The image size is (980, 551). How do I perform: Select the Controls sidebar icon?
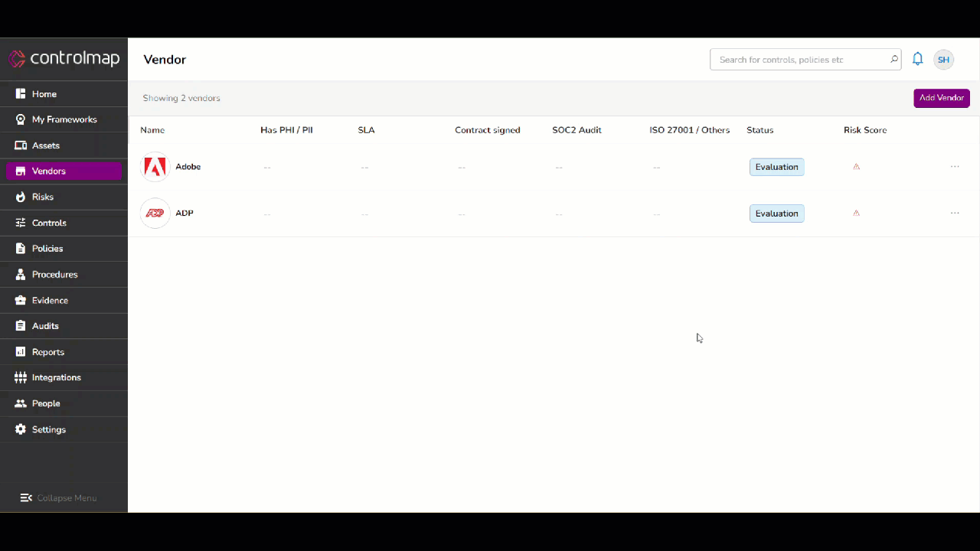click(x=20, y=223)
